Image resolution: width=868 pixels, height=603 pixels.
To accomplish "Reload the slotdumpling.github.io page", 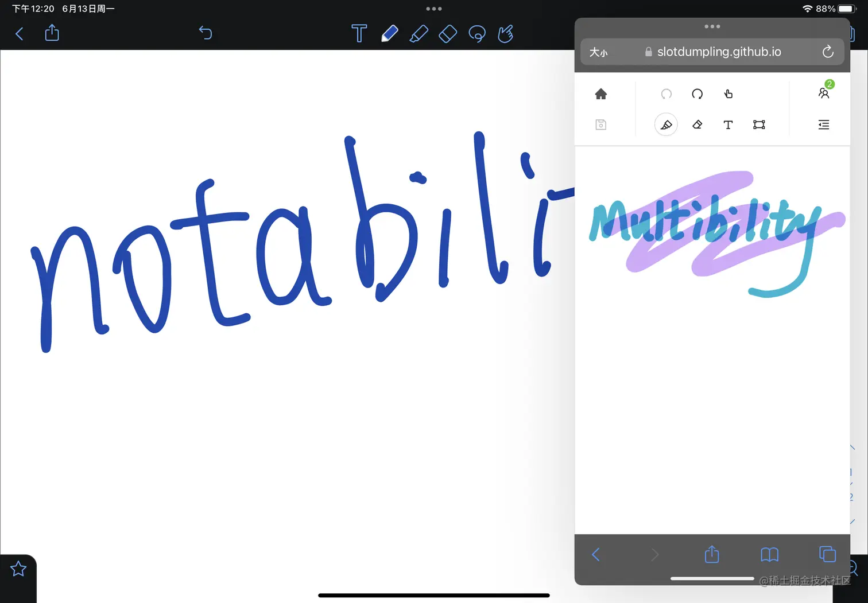I will tap(827, 52).
